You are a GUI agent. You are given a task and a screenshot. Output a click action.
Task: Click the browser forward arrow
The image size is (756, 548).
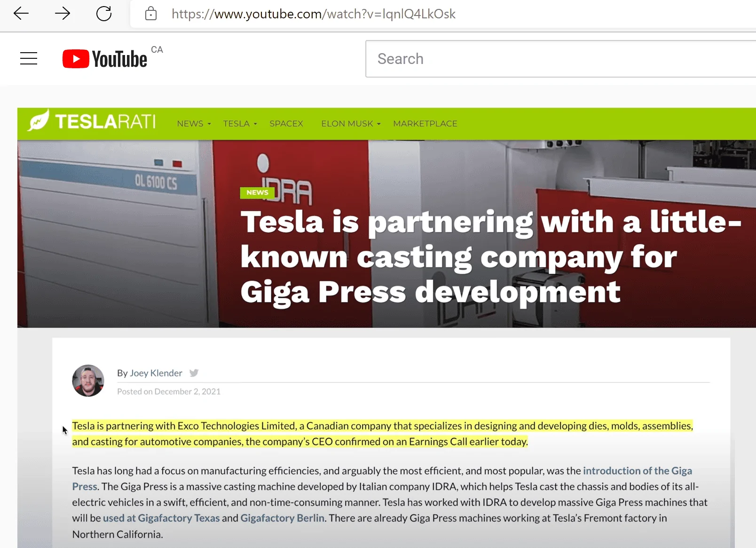pyautogui.click(x=63, y=13)
